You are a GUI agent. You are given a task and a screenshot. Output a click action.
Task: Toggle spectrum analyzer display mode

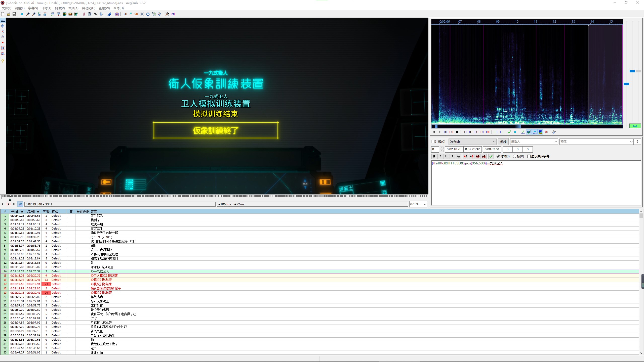click(x=541, y=132)
